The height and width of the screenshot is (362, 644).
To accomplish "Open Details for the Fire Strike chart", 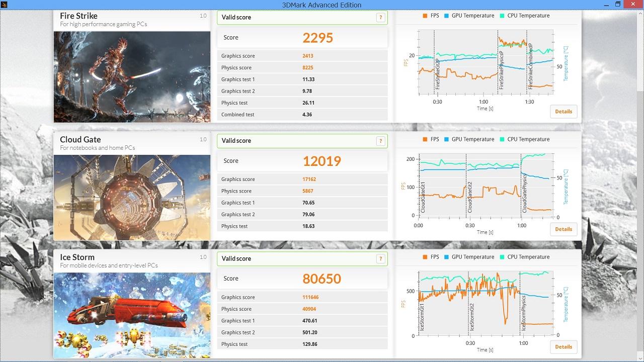I will pyautogui.click(x=563, y=112).
